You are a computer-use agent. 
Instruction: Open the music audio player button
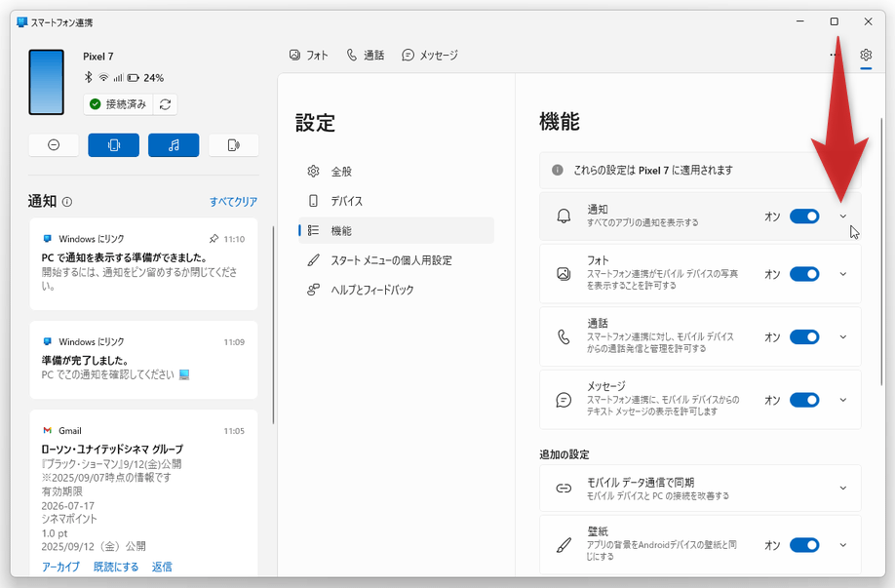click(x=174, y=145)
